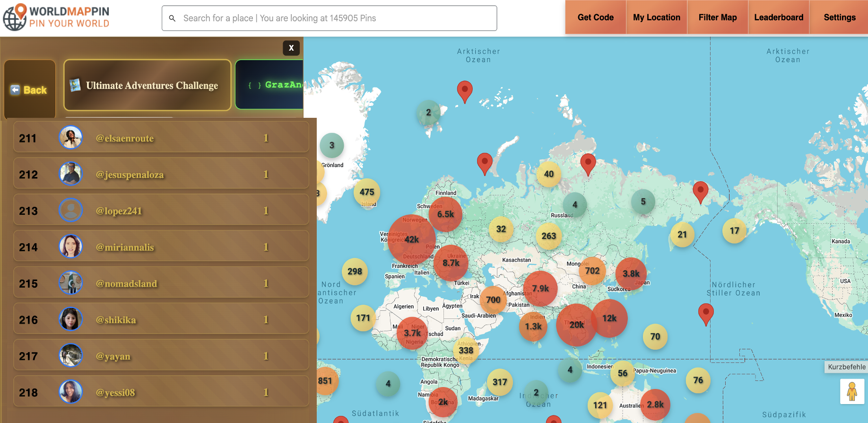Select Ultimate Adventures Challenge tab

coord(148,85)
